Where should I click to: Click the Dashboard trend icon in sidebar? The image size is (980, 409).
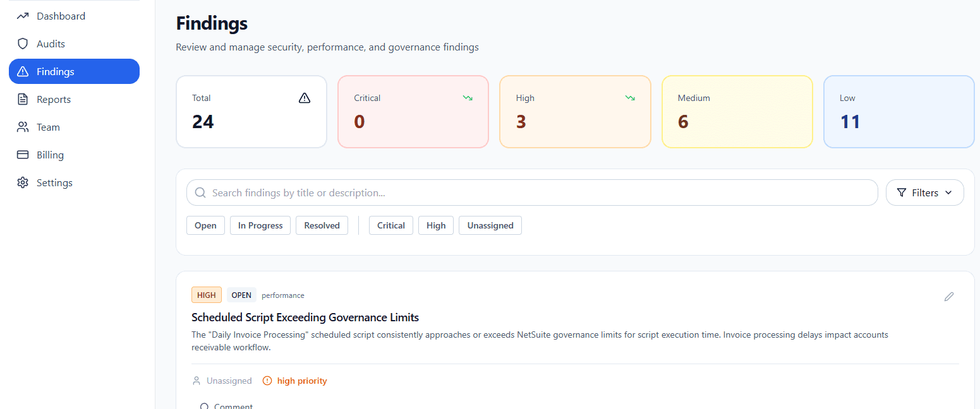coord(23,16)
